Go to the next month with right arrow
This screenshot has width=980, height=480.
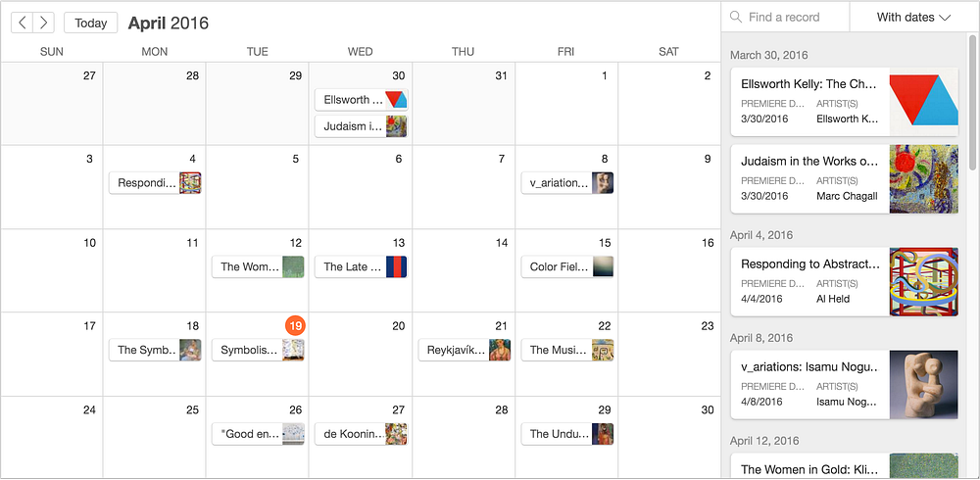(43, 24)
